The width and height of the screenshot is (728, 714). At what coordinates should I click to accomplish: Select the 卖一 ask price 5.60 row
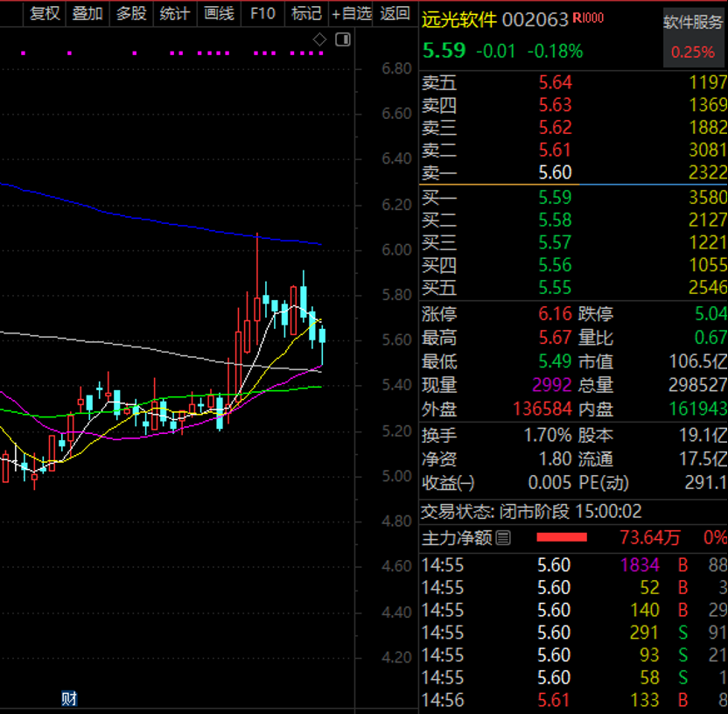click(574, 173)
